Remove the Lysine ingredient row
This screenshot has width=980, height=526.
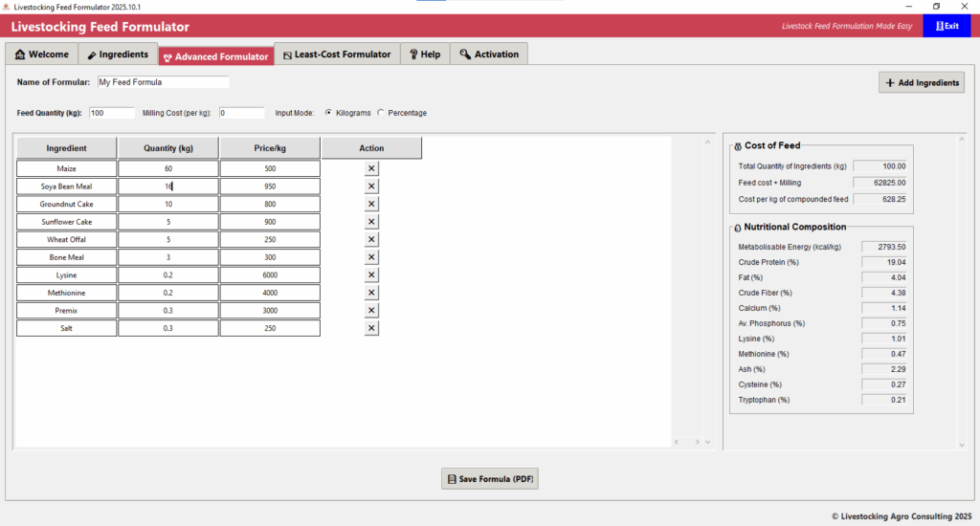click(371, 275)
